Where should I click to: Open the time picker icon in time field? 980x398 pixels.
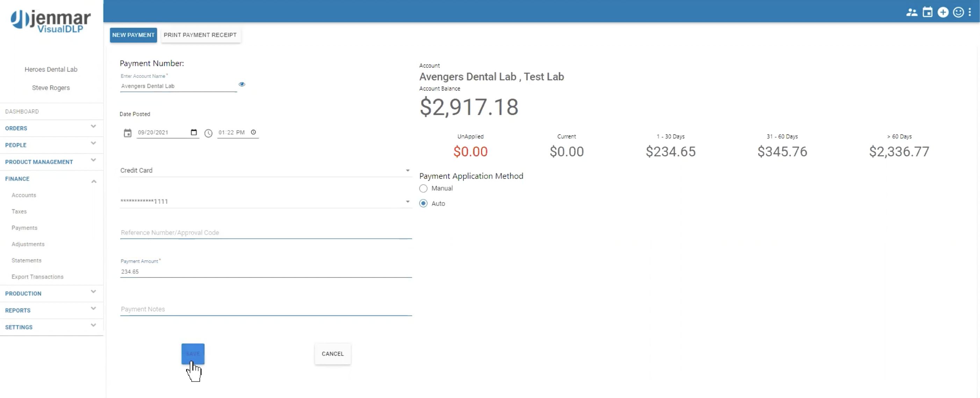253,132
